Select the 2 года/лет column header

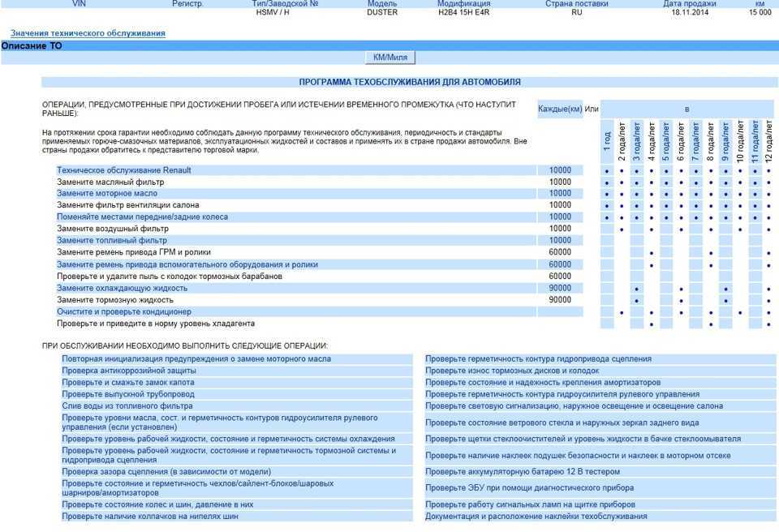click(x=622, y=142)
